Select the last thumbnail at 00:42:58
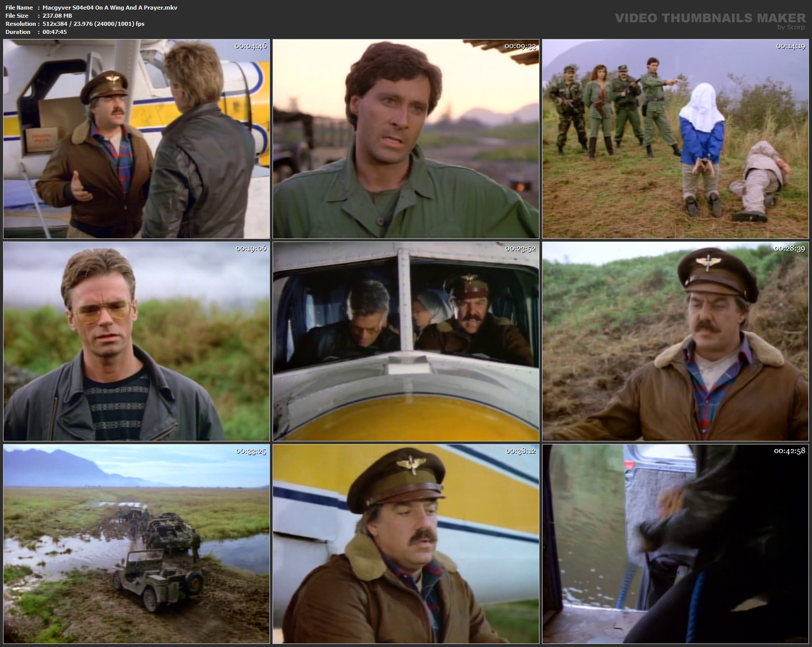This screenshot has height=647, width=812. click(x=675, y=544)
